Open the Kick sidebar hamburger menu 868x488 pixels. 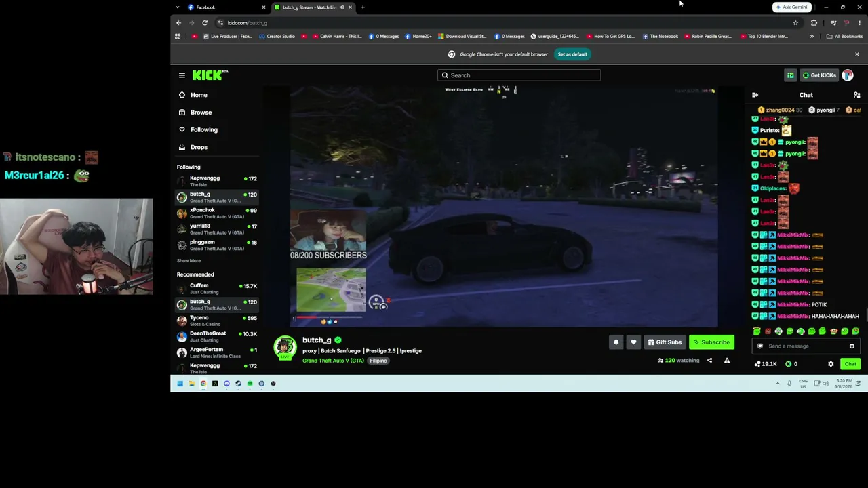[182, 75]
